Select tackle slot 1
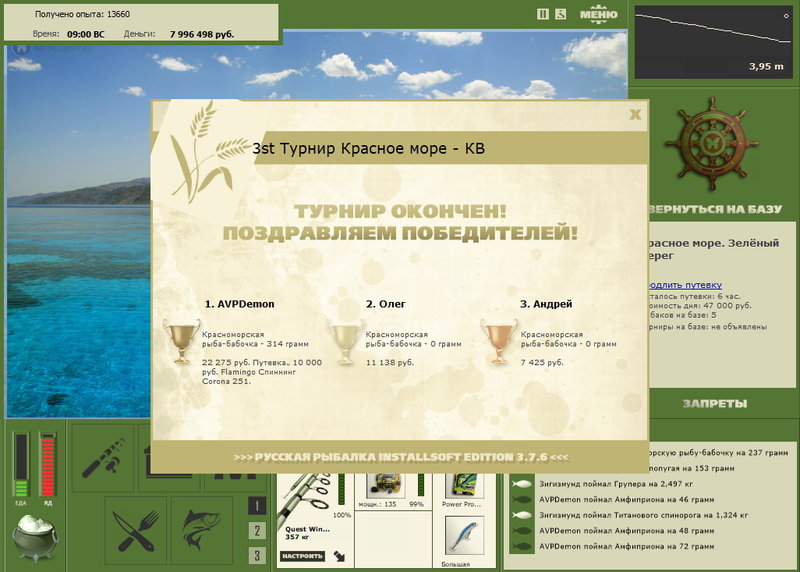 [257, 506]
